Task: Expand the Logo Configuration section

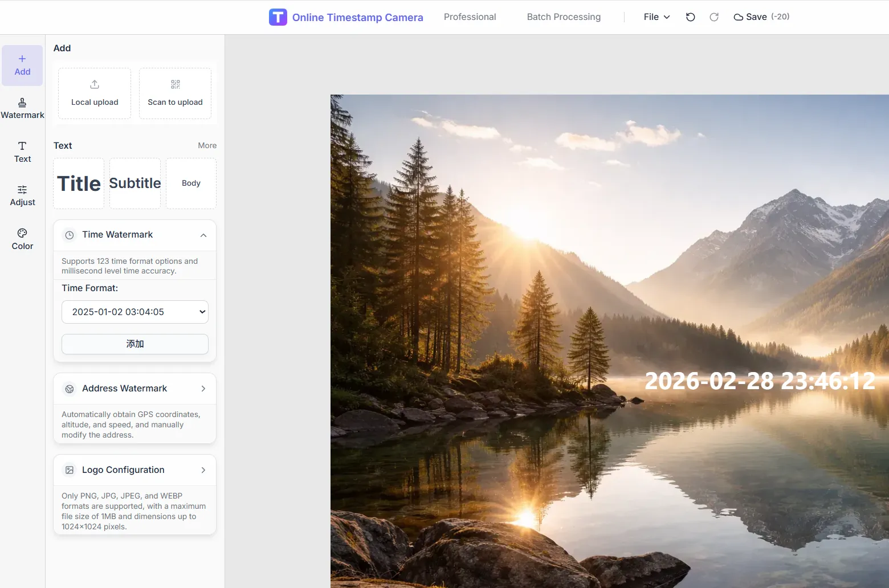Action: [203, 470]
